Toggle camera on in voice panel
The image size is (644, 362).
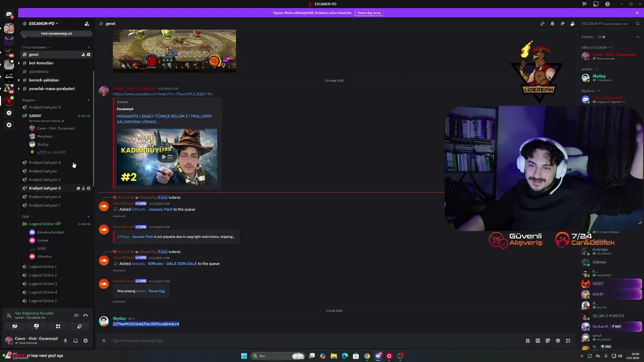pos(15,326)
